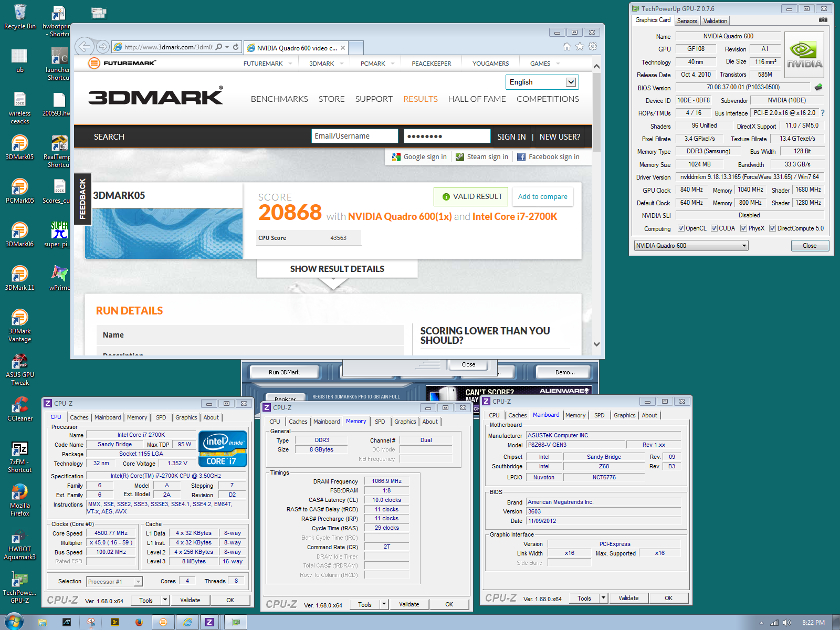Image resolution: width=840 pixels, height=630 pixels.
Task: Open Tools dropdown arrow in CPU-Z Mainboard window
Action: 603,597
